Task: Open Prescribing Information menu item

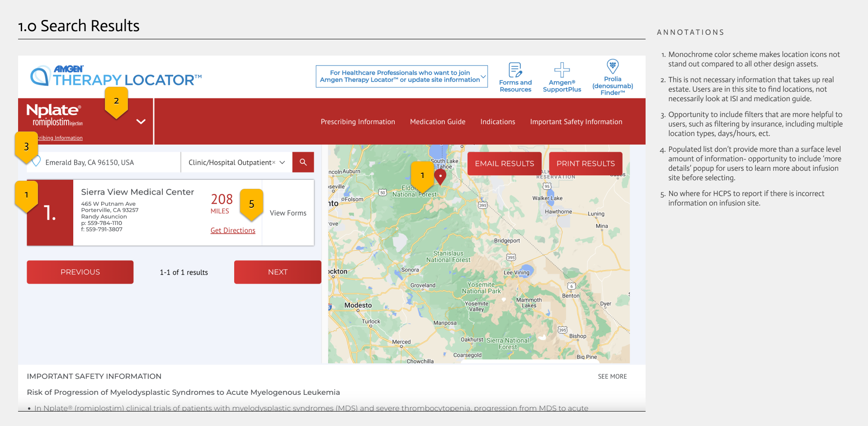Action: 358,122
